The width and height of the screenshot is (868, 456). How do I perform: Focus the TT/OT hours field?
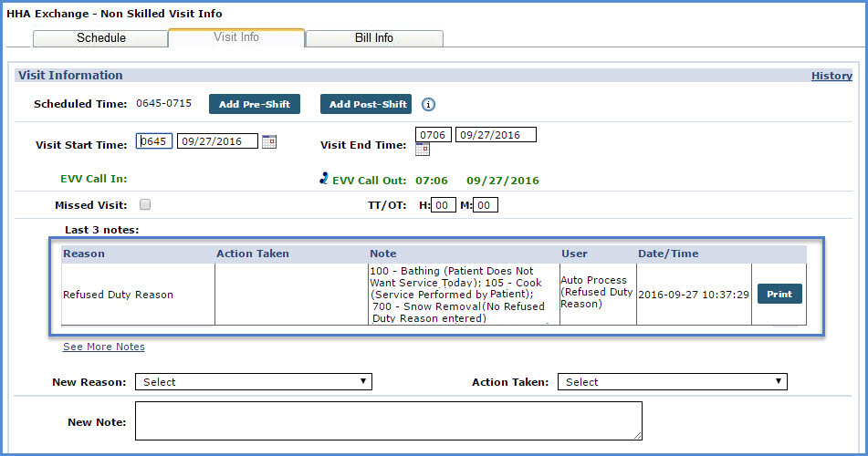pos(444,205)
